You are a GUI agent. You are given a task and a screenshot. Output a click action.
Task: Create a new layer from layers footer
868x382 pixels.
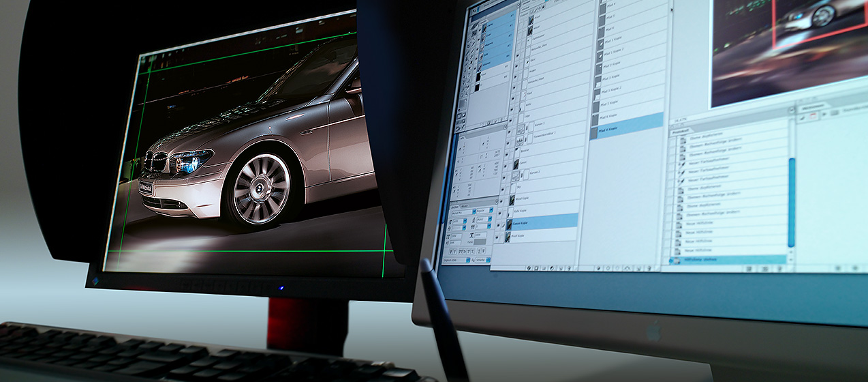click(560, 268)
